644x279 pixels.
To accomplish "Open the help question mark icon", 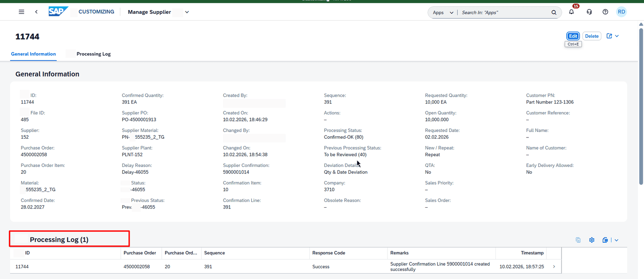I will click(605, 12).
